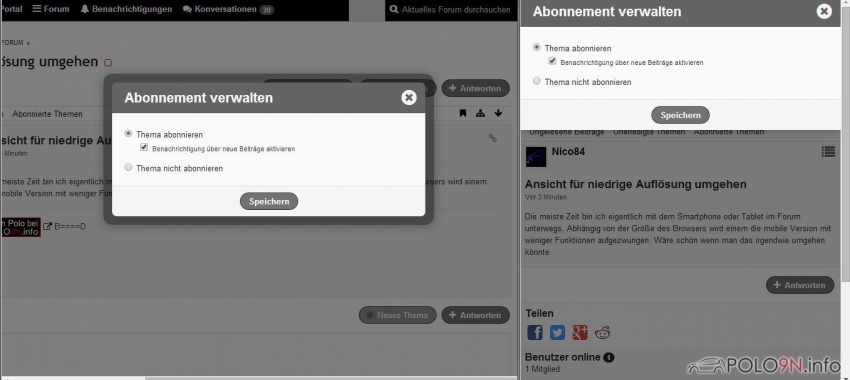Screen dimensions: 850x380
Task: Share via the Google+ icon
Action: [x=579, y=332]
